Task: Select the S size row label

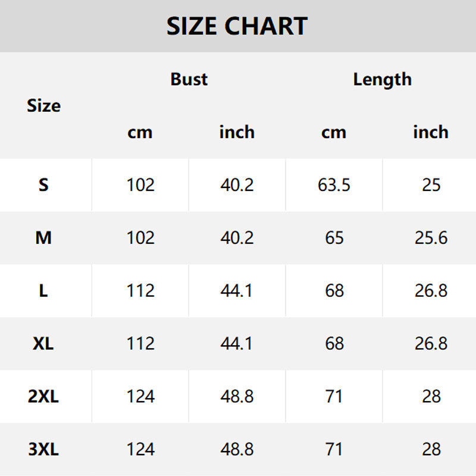Action: coord(43,185)
